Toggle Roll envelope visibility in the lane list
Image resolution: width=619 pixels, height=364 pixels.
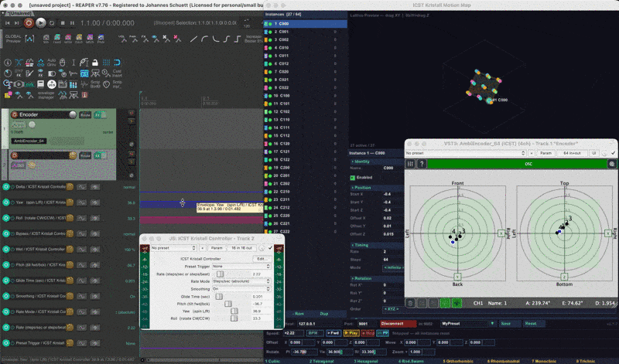pos(6,218)
